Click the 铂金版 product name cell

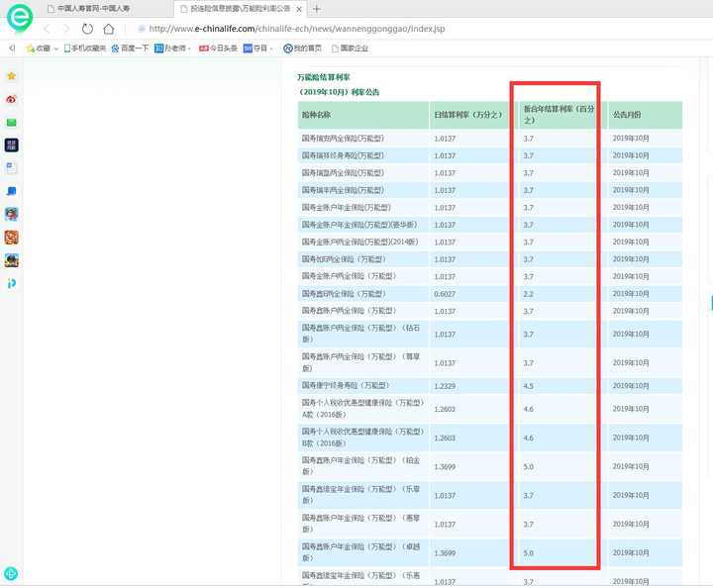(x=361, y=466)
